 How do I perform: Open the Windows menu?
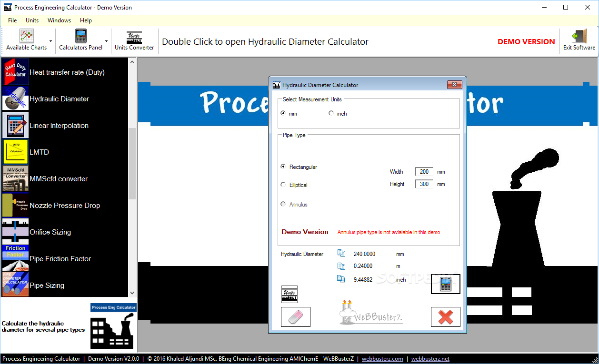59,20
